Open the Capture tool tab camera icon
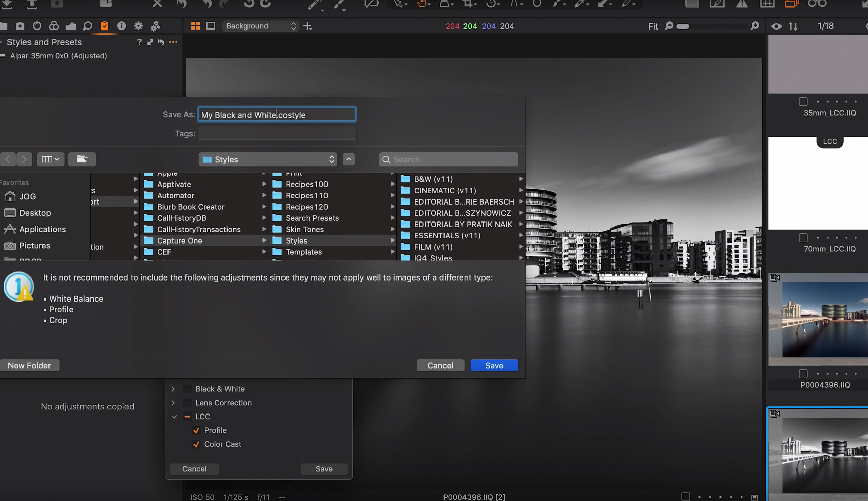The height and width of the screenshot is (501, 868). tap(20, 26)
